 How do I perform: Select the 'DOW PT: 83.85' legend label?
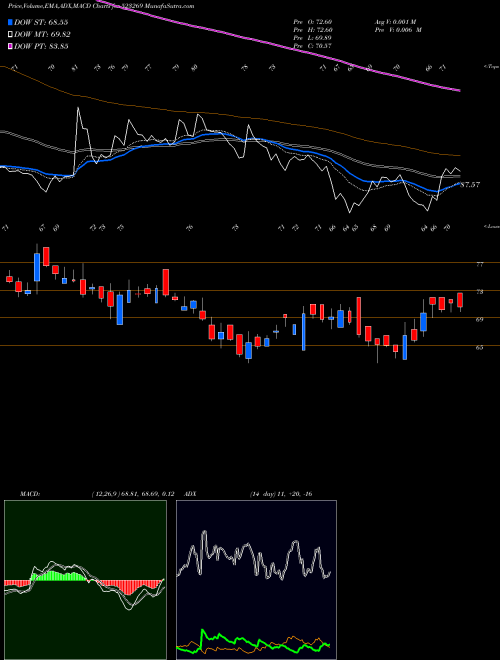[41, 46]
